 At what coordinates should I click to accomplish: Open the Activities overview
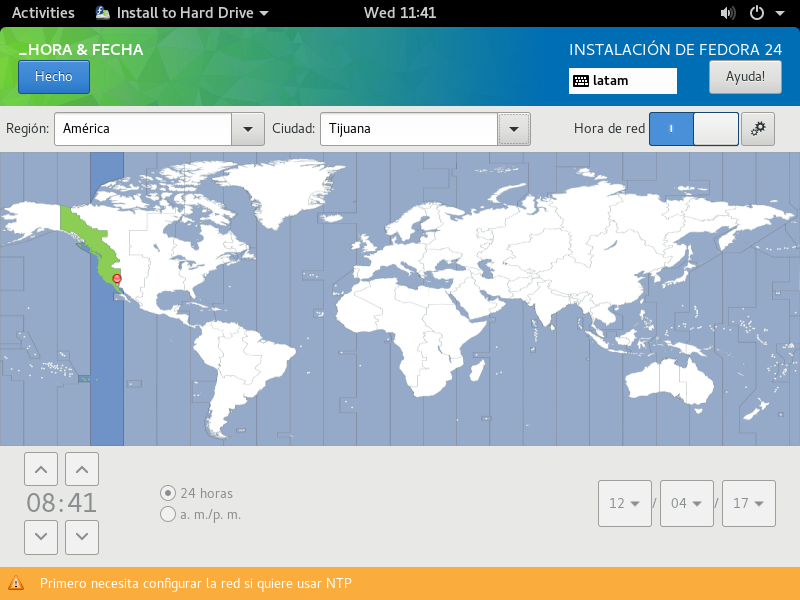[43, 13]
